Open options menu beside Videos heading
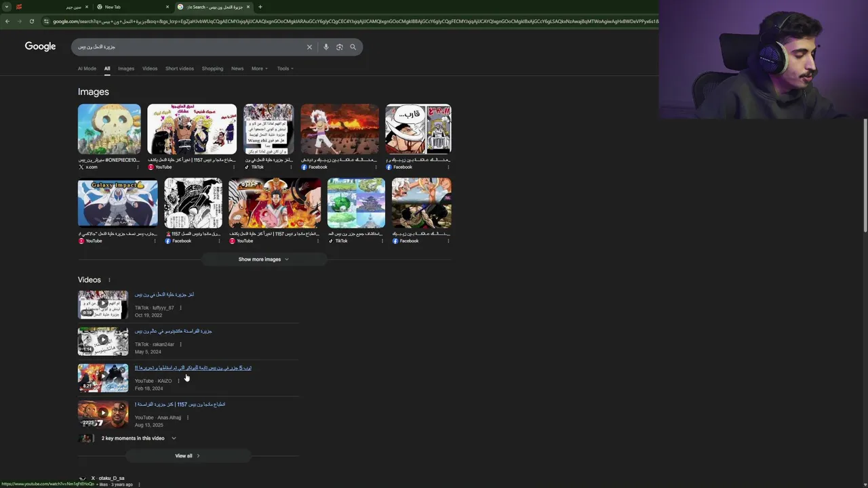The width and height of the screenshot is (868, 488). tap(109, 280)
